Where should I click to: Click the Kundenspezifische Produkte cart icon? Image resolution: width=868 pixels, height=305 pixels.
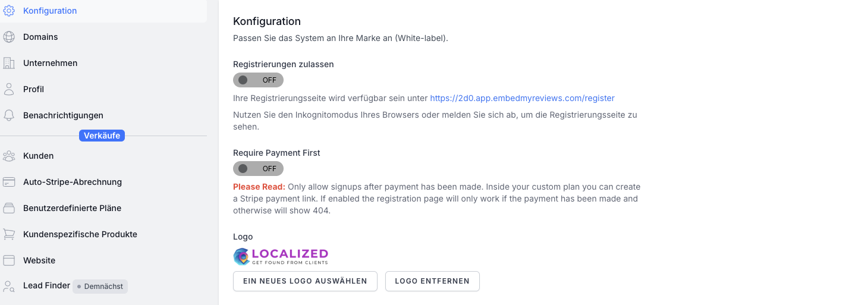pos(9,234)
